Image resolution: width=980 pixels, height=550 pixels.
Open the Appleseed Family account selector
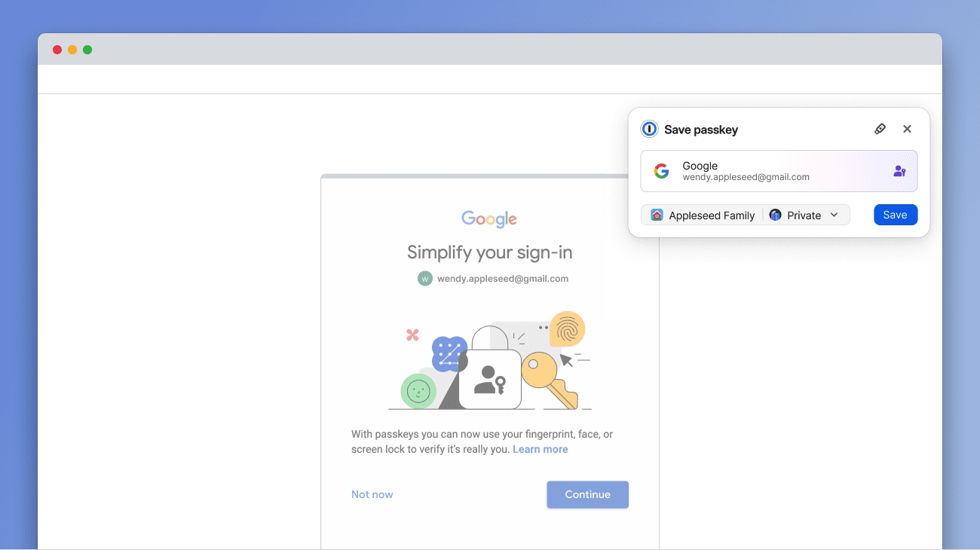click(703, 215)
